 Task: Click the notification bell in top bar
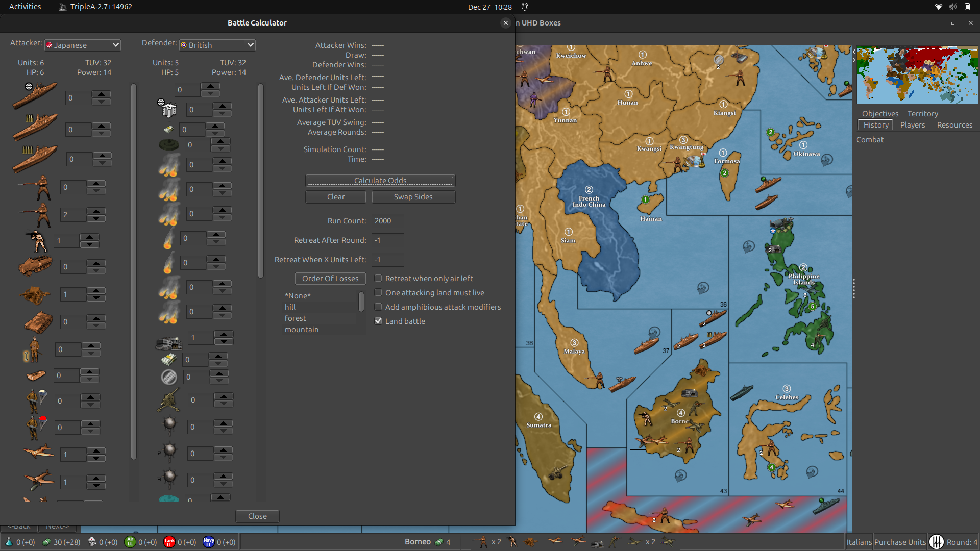point(524,7)
